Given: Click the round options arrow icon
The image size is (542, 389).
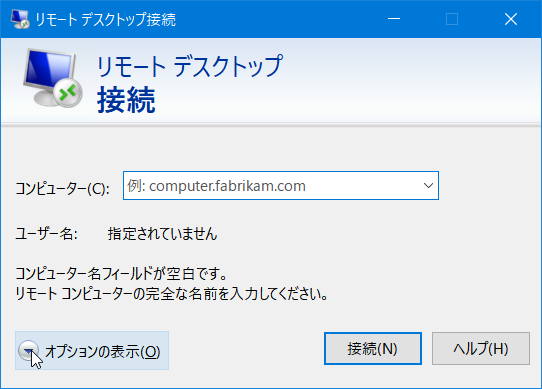Looking at the screenshot, I should tap(28, 350).
